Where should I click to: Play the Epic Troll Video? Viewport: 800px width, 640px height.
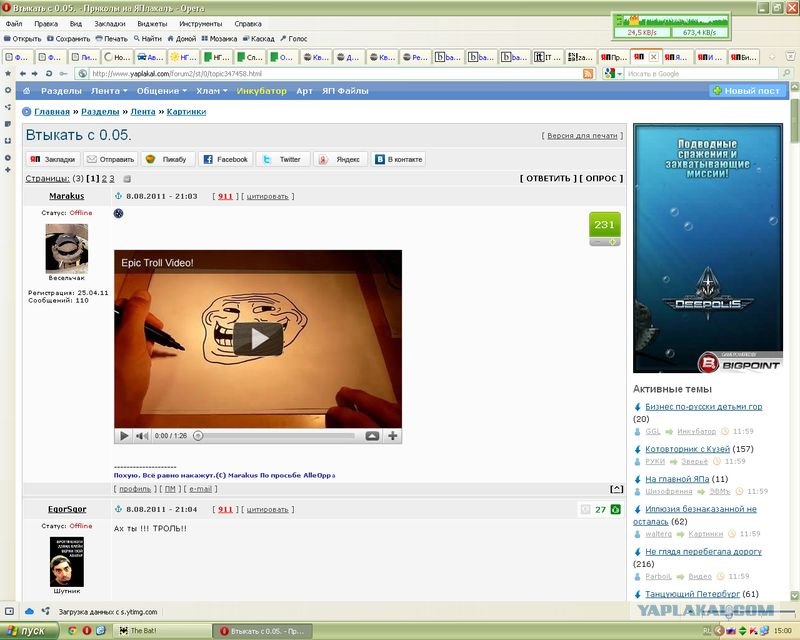click(258, 338)
